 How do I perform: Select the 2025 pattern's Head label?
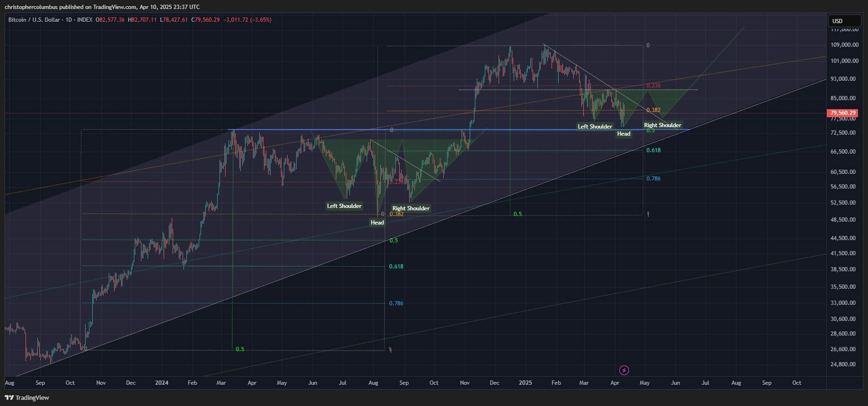[624, 134]
